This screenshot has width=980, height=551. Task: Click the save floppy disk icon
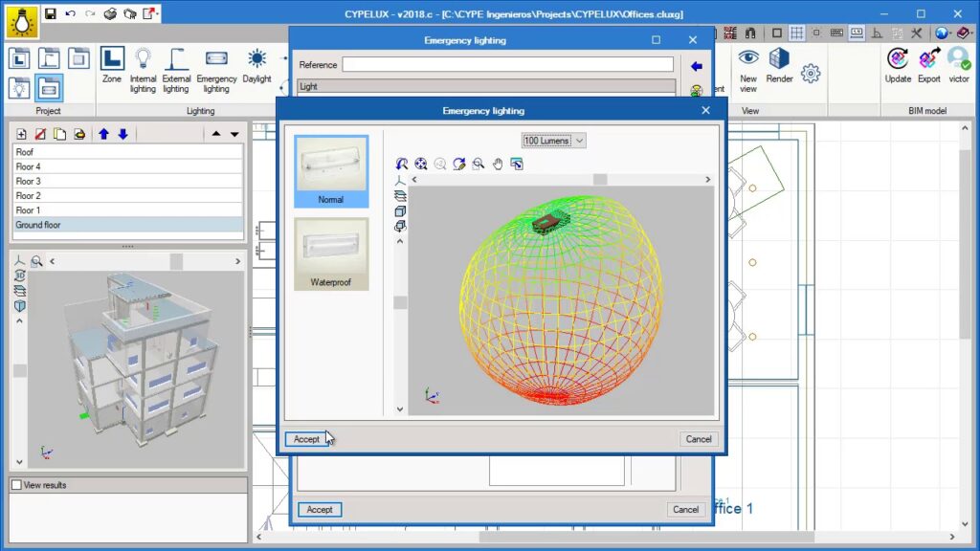tap(49, 14)
